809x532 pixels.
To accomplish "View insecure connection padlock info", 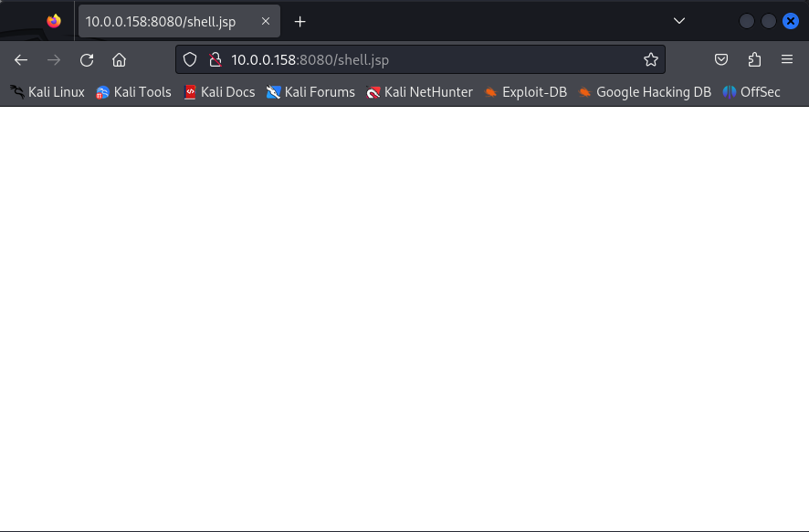I will (215, 60).
